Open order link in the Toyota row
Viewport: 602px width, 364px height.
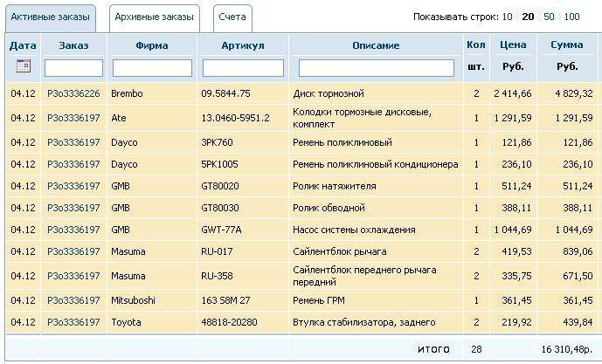(x=73, y=322)
